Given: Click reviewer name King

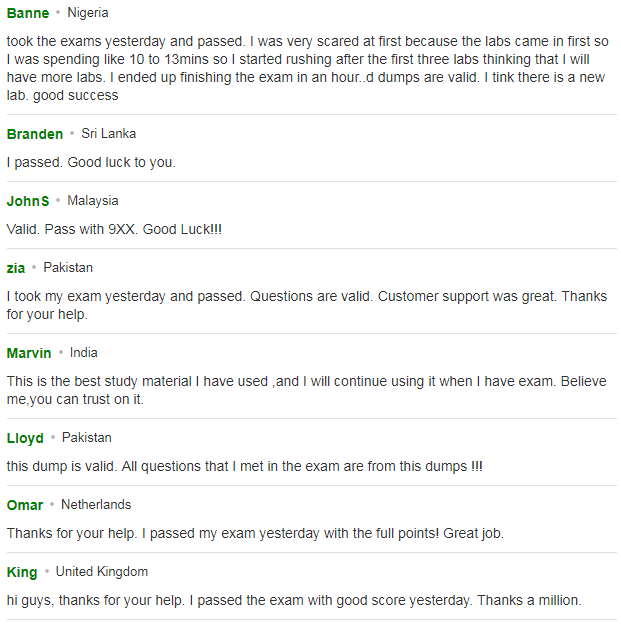Looking at the screenshot, I should [x=22, y=572].
